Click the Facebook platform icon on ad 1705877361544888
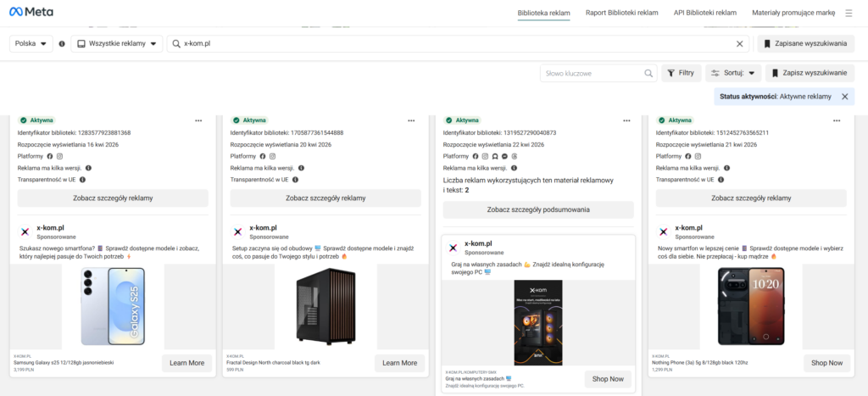 click(x=263, y=156)
